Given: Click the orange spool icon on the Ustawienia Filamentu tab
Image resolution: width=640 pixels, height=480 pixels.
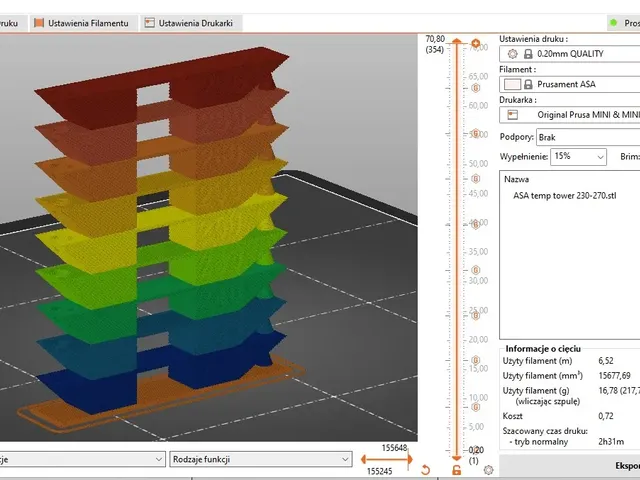Looking at the screenshot, I should pos(39,23).
